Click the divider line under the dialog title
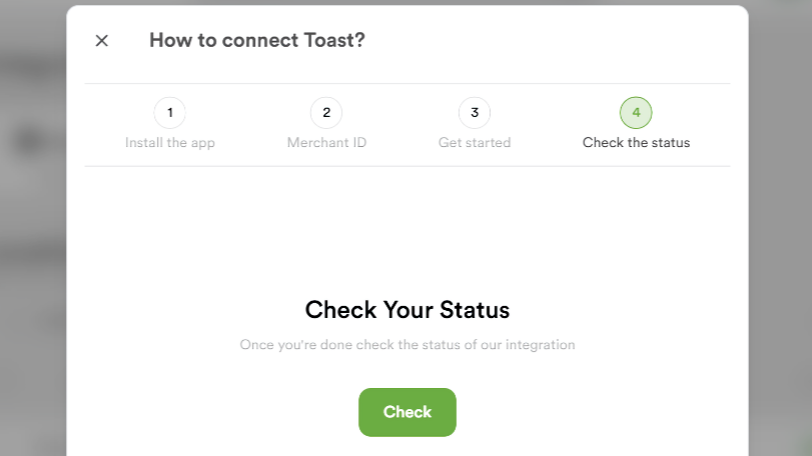812x456 pixels. 407,83
